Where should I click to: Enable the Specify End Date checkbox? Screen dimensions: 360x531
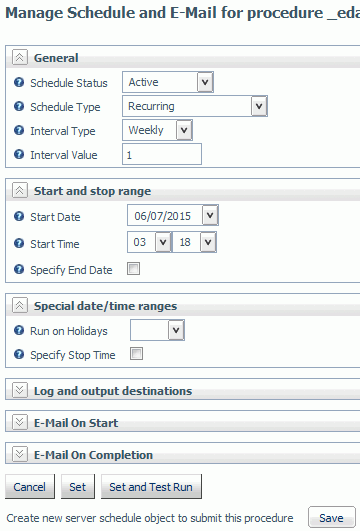pyautogui.click(x=133, y=269)
